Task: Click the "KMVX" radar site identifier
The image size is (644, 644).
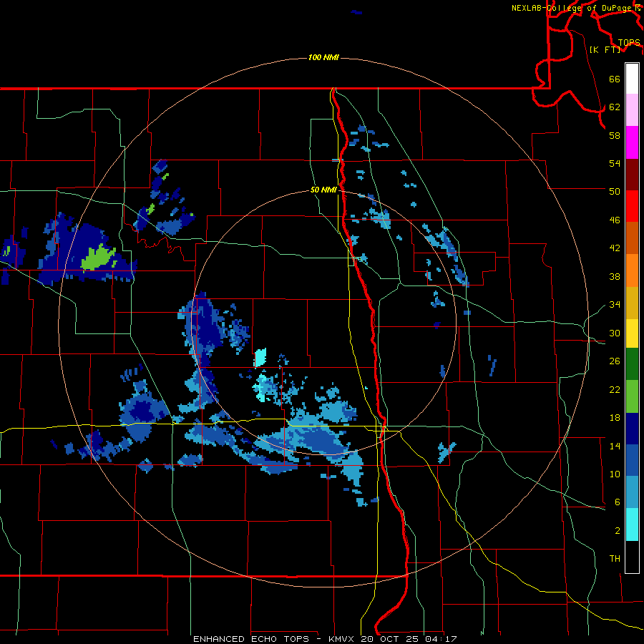Action: click(x=342, y=639)
